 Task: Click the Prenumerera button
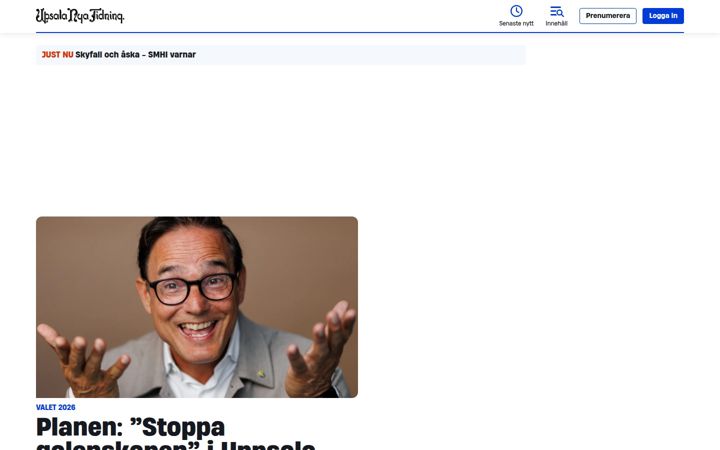(608, 16)
